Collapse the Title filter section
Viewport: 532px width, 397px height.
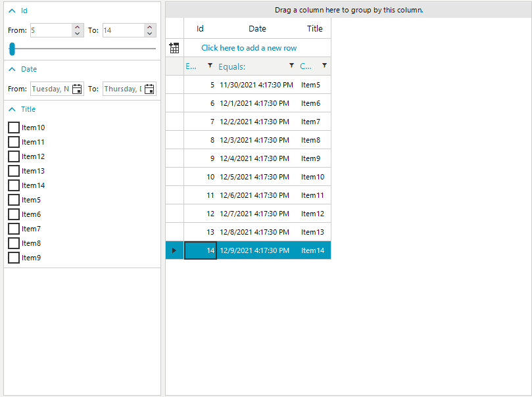point(11,109)
